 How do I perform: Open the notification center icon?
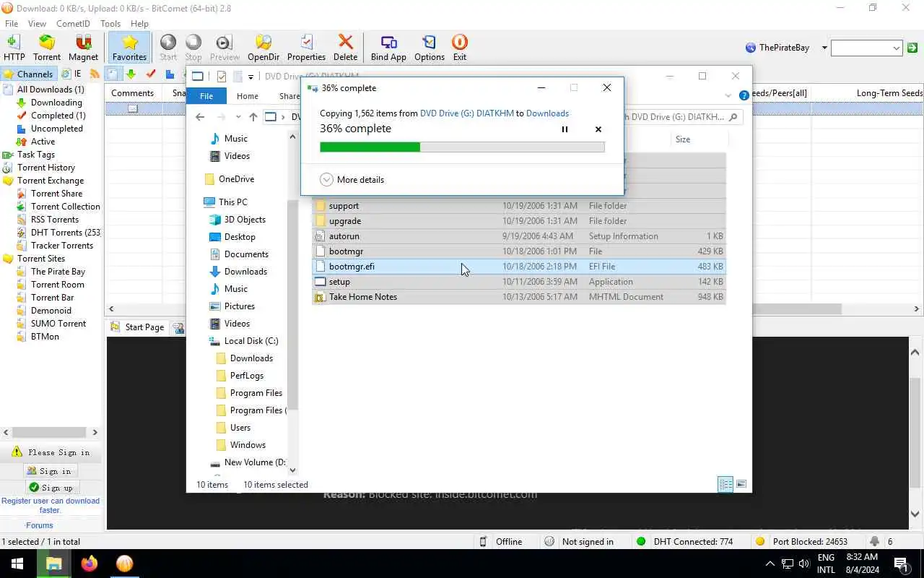[x=900, y=564]
